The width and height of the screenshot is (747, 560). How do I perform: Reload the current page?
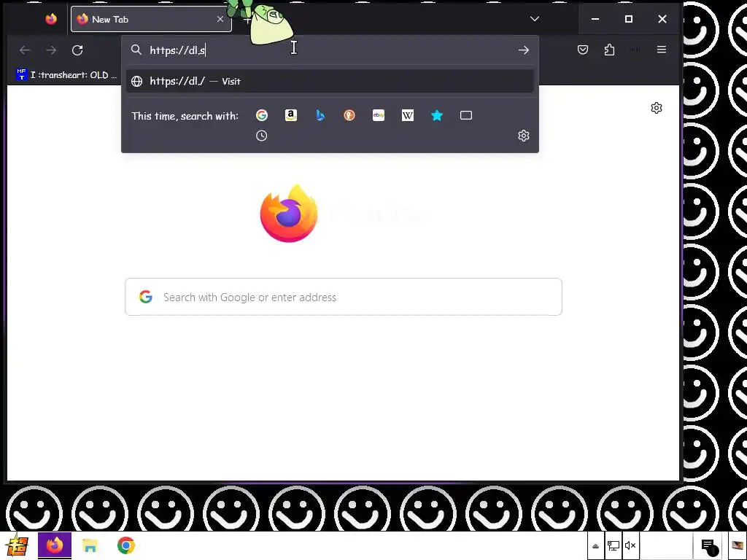click(x=77, y=50)
